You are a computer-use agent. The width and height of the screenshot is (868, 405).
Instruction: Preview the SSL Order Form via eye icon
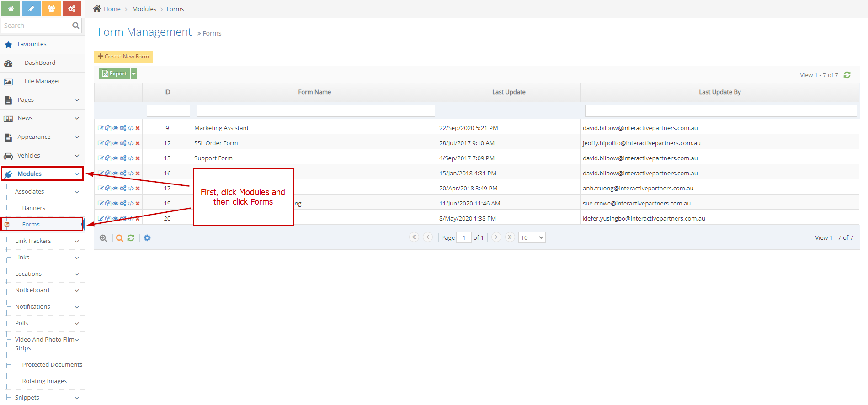pos(116,143)
